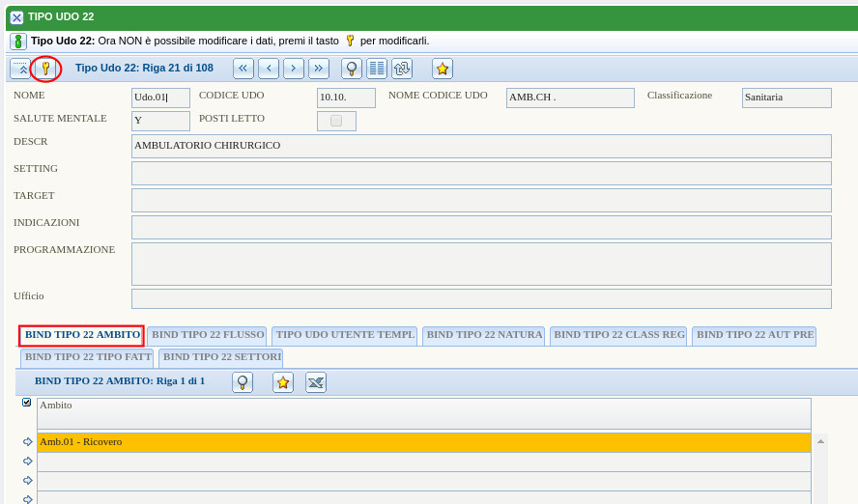Image resolution: width=858 pixels, height=504 pixels.
Task: Switch to BIND TIPO 22 TIPO FATT tab
Action: [88, 357]
